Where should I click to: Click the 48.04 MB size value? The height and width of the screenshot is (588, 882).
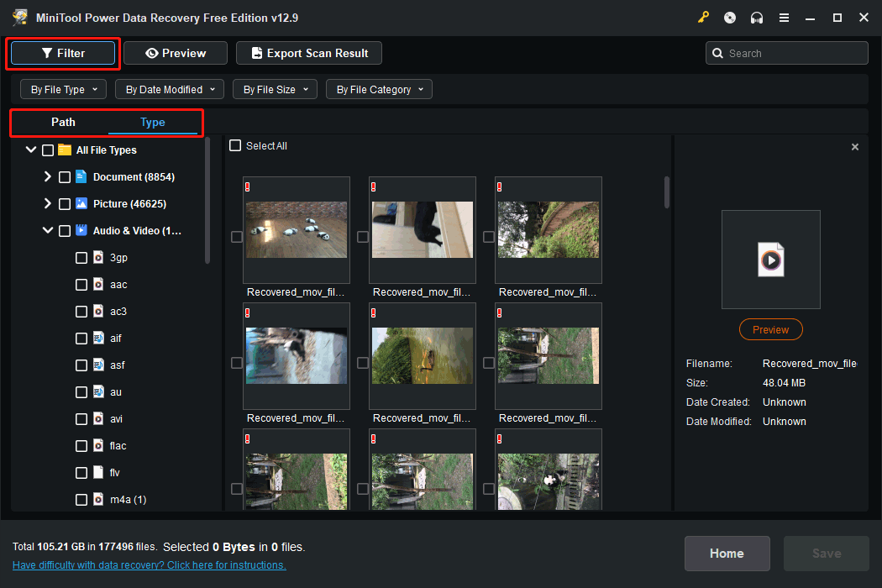784,383
